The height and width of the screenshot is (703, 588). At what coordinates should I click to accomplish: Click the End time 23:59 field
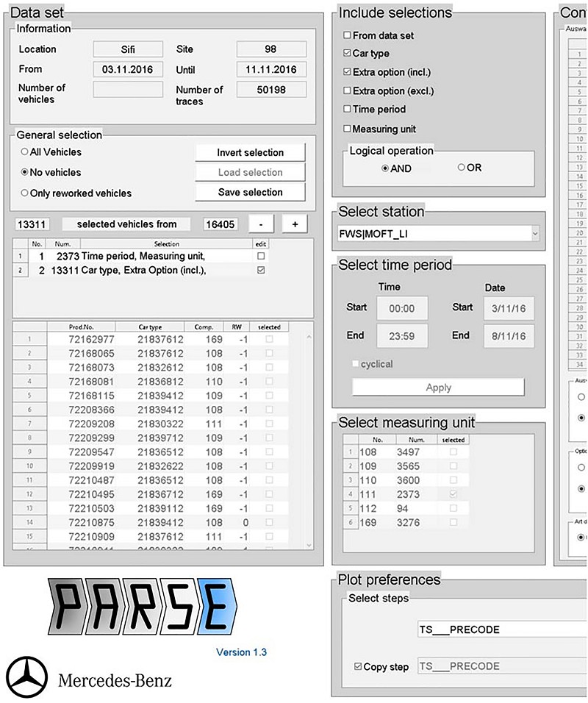[402, 336]
